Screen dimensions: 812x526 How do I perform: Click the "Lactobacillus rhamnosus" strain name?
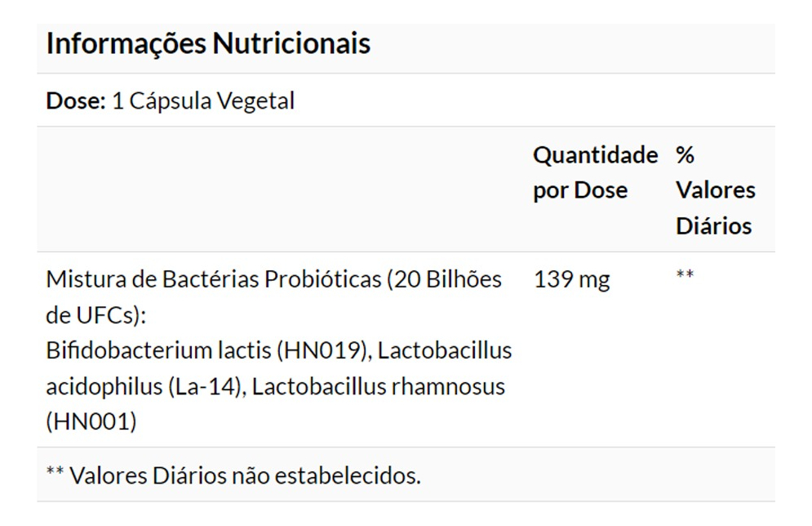(378, 386)
